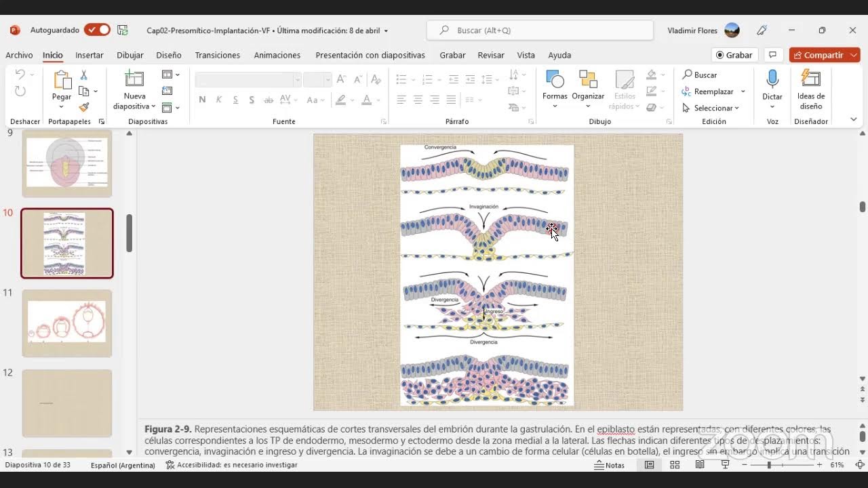The width and height of the screenshot is (868, 488).
Task: Collapse the ribbon with the chevron
Action: (x=854, y=119)
